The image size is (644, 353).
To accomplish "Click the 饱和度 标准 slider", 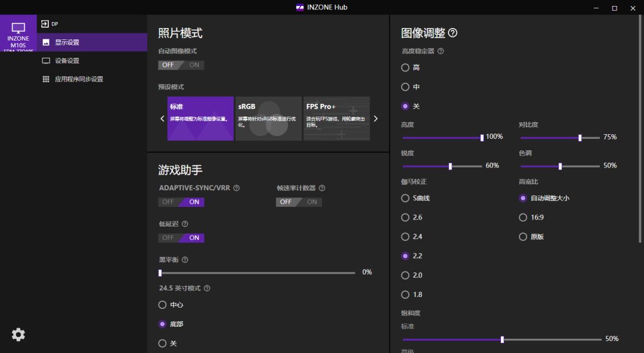I will click(502, 339).
